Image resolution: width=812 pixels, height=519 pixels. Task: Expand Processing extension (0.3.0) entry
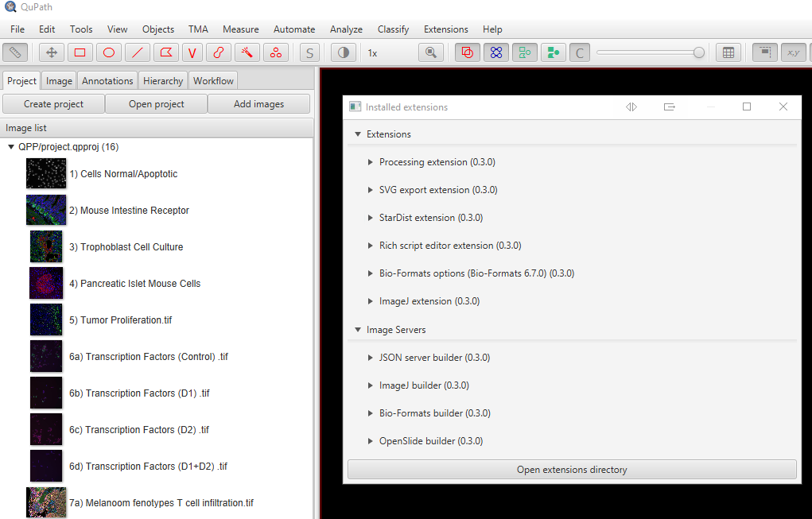pos(371,162)
